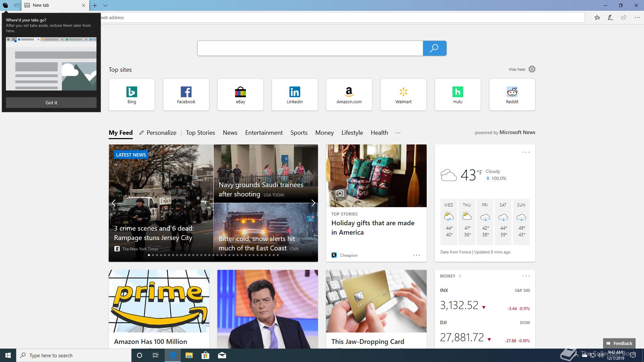The height and width of the screenshot is (362, 644).
Task: Click the Feedback button
Action: [619, 343]
